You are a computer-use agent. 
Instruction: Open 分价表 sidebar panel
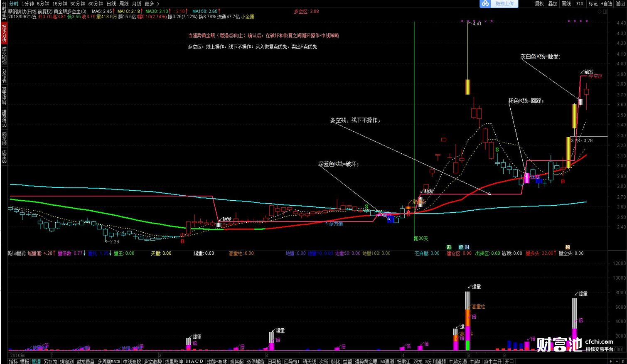tap(4, 76)
